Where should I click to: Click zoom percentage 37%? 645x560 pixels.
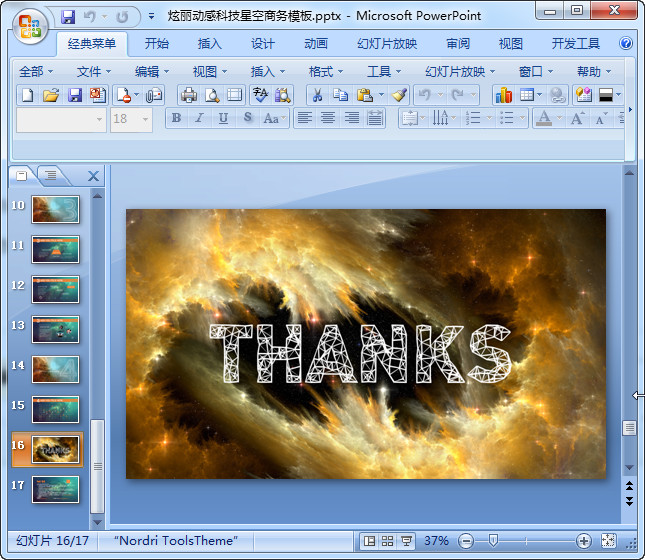[436, 541]
